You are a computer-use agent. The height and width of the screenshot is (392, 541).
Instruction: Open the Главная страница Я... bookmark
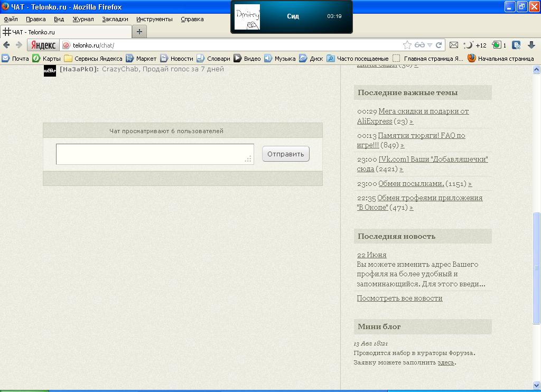tap(428, 59)
